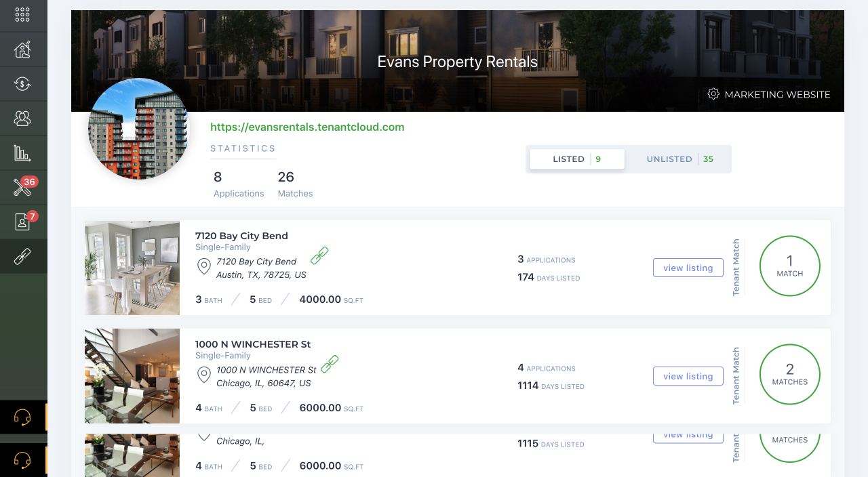Click the location pin for 1000 N WINCHESTER St

204,375
